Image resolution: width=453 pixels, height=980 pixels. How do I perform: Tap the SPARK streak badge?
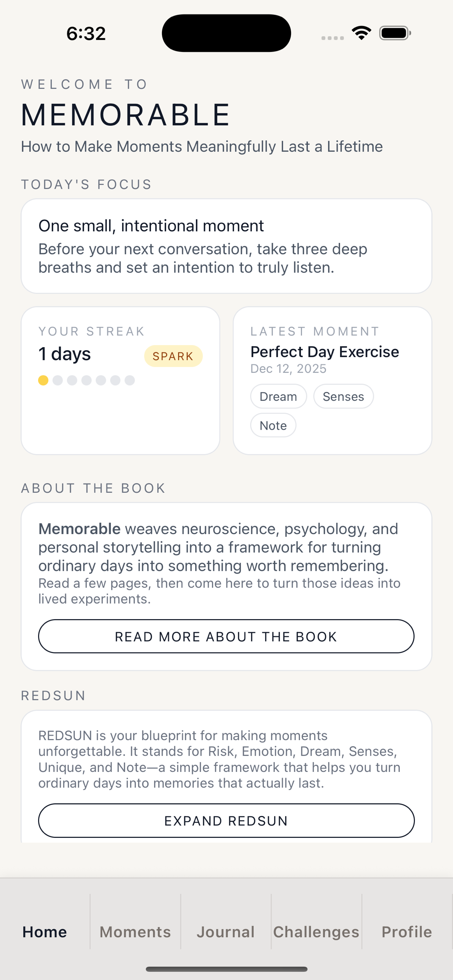coord(173,356)
